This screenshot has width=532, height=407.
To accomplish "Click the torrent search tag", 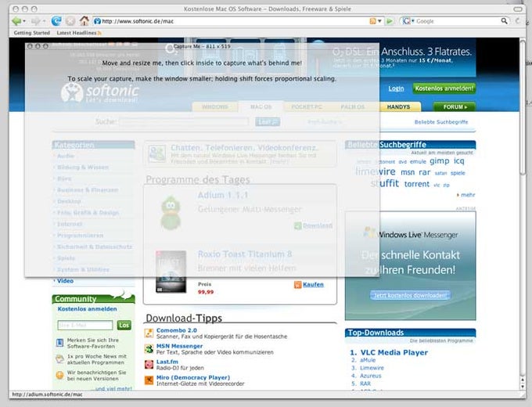I will [417, 184].
